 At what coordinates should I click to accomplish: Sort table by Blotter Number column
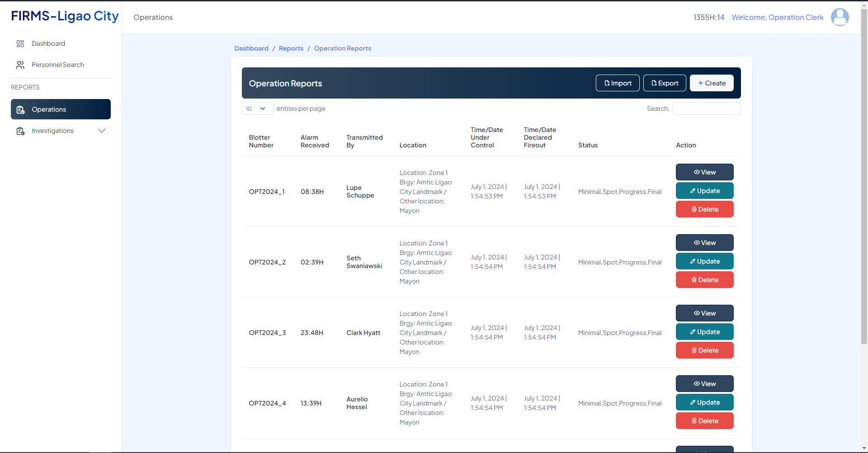point(261,142)
